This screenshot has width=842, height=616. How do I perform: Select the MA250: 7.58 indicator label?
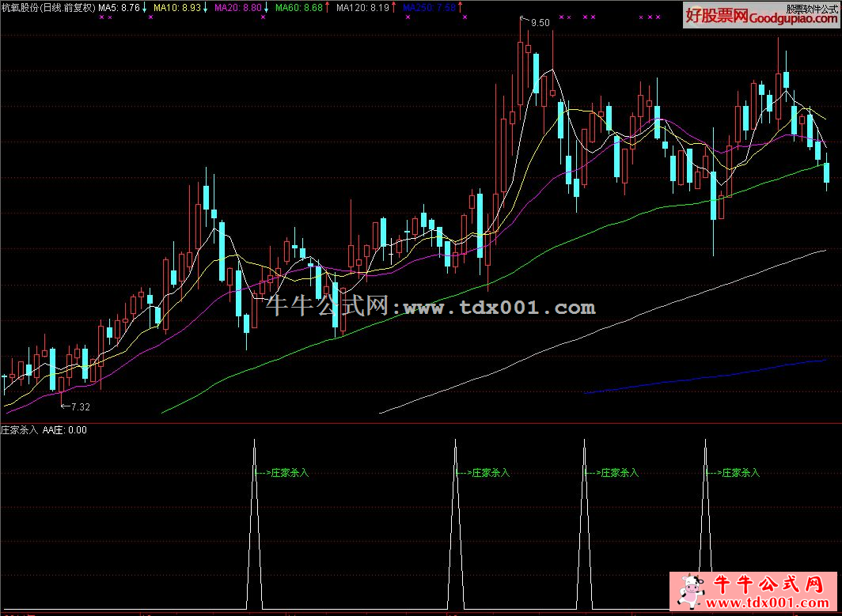click(429, 8)
